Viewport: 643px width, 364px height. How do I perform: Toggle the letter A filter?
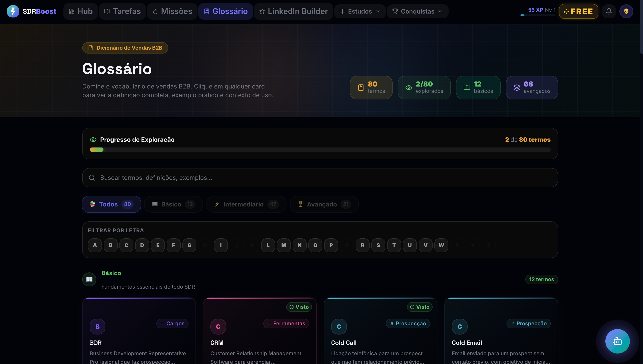pos(94,245)
